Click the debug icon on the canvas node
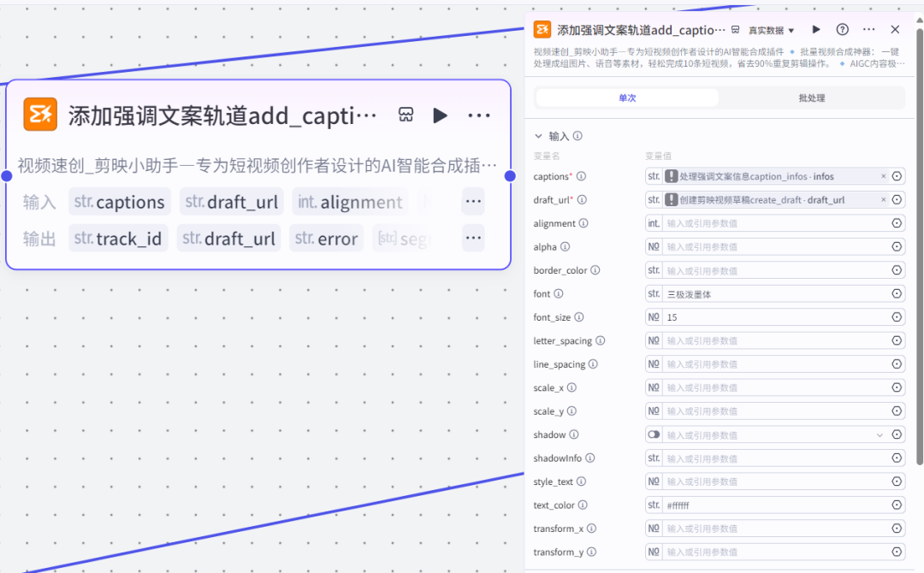Viewport: 924px width, 573px height. click(406, 115)
